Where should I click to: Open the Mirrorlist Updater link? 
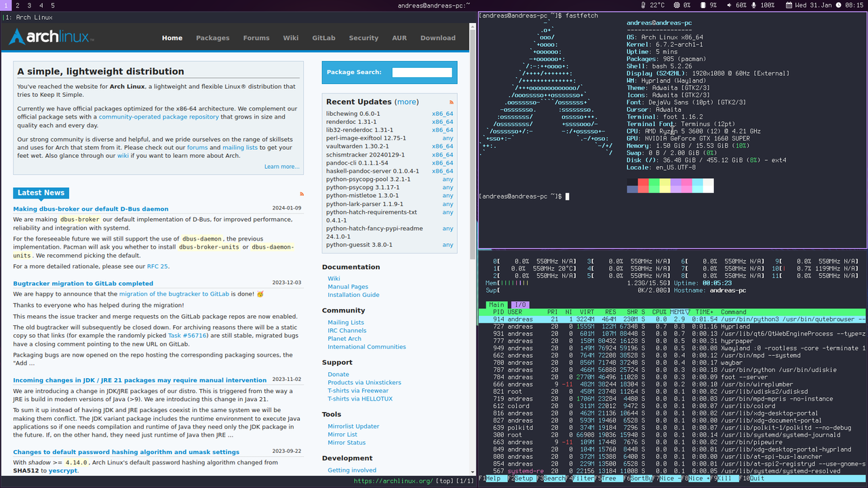pyautogui.click(x=353, y=426)
